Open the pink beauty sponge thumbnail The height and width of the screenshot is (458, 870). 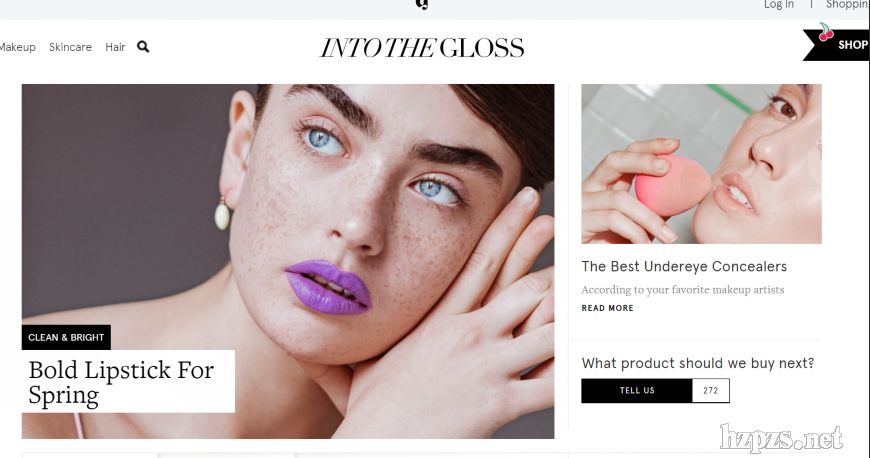[701, 164]
